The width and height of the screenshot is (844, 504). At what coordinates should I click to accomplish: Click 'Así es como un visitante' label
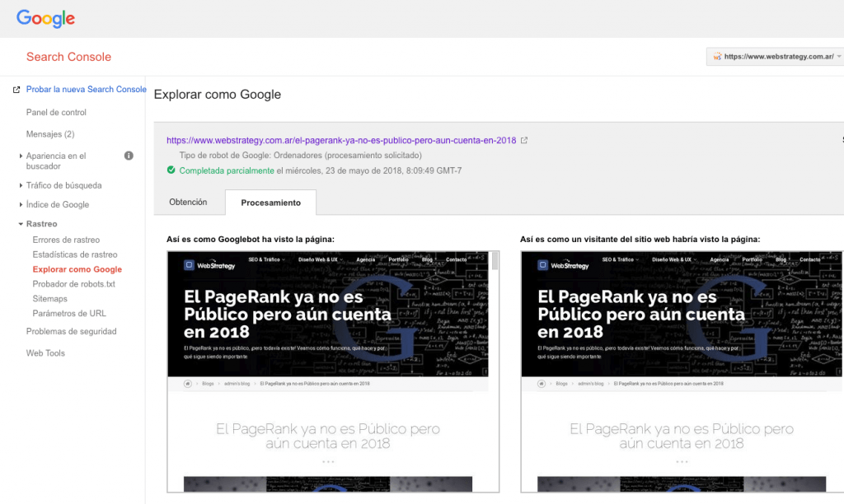(x=640, y=240)
